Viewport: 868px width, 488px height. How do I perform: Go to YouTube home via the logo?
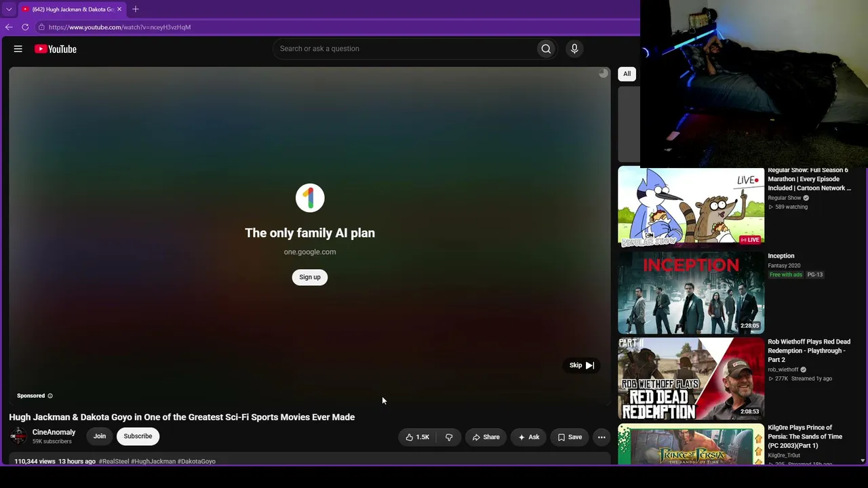pyautogui.click(x=56, y=49)
